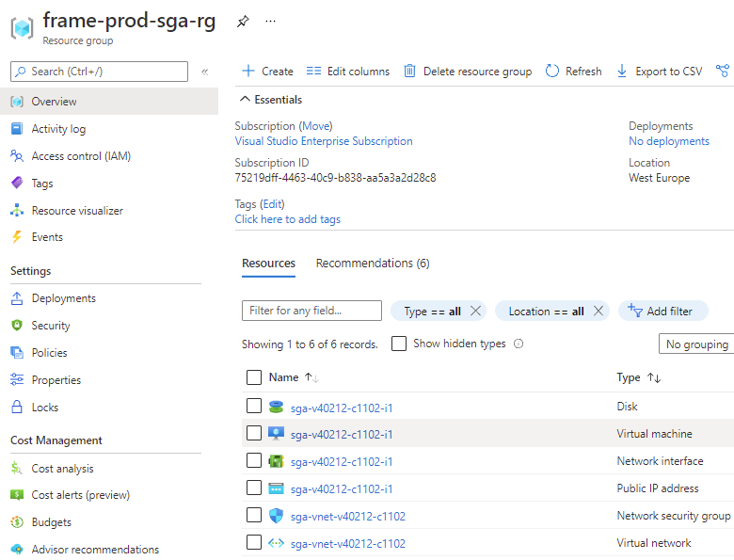
Task: Open Resource visualizer from sidebar
Action: coord(76,211)
